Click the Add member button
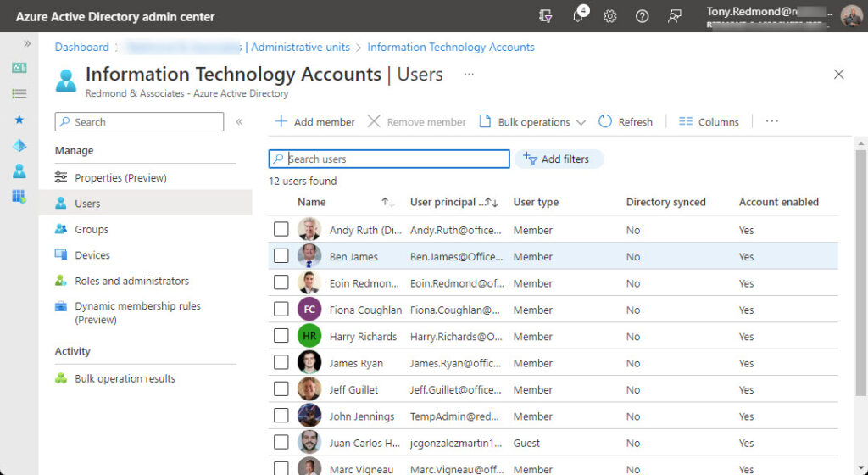The width and height of the screenshot is (868, 475). (x=315, y=122)
